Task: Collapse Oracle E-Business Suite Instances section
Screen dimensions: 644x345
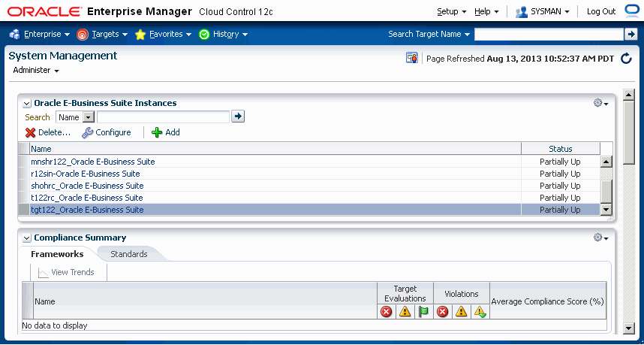Action: 27,104
